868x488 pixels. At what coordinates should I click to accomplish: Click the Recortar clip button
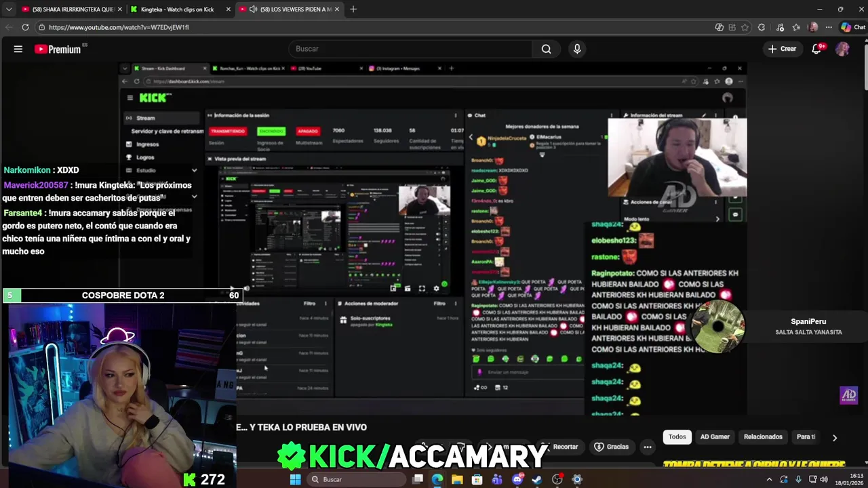[560, 447]
